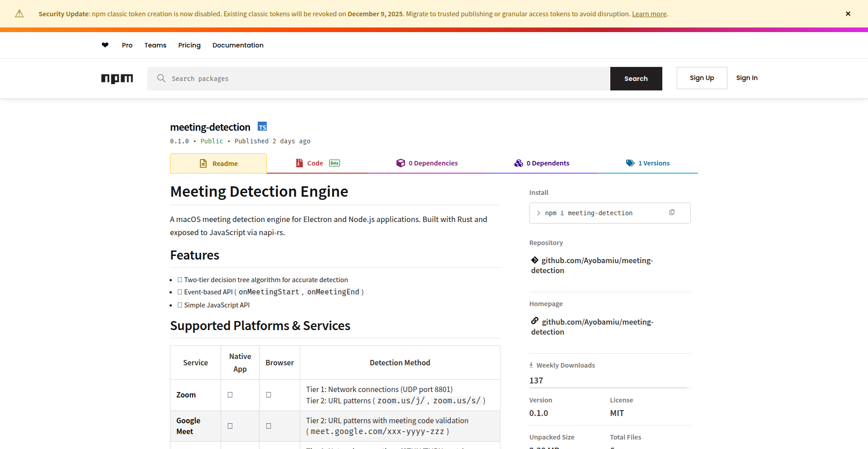868x449 pixels.
Task: Click the Sign Up button
Action: coord(702,78)
